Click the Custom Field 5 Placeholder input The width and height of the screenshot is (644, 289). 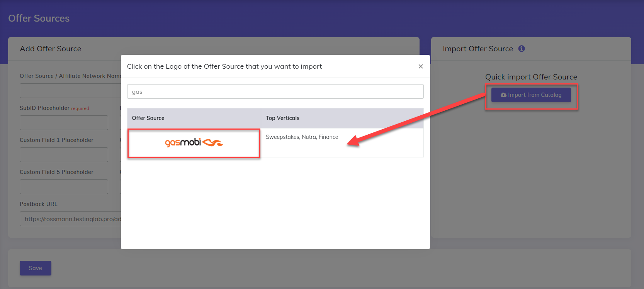[x=64, y=187]
